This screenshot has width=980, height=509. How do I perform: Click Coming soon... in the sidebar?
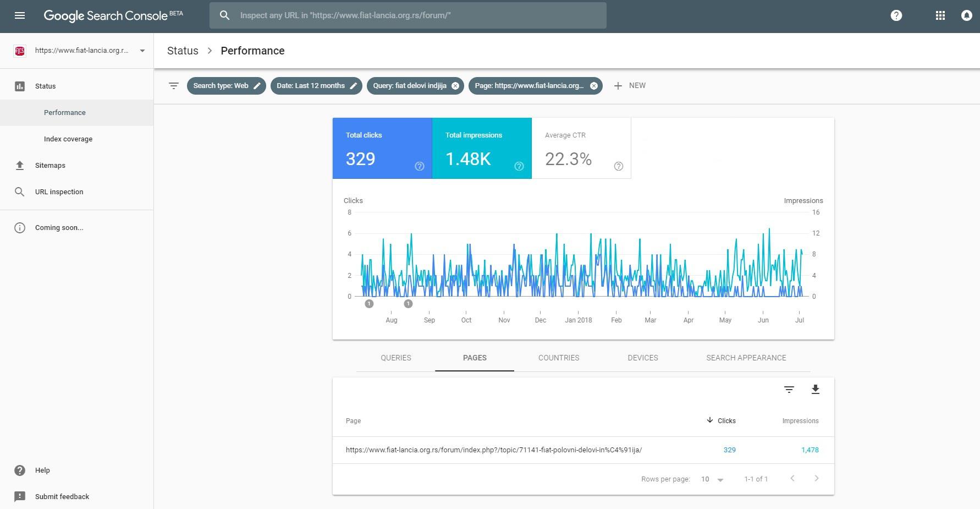coord(59,228)
